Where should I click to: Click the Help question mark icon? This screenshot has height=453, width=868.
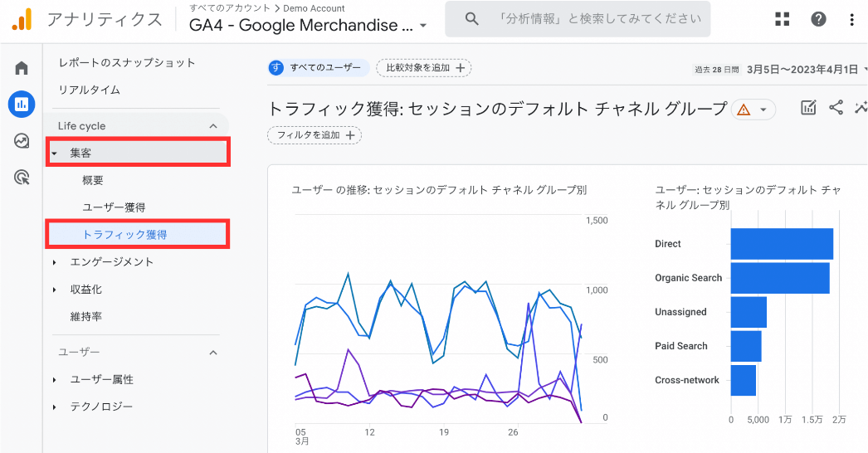[818, 19]
